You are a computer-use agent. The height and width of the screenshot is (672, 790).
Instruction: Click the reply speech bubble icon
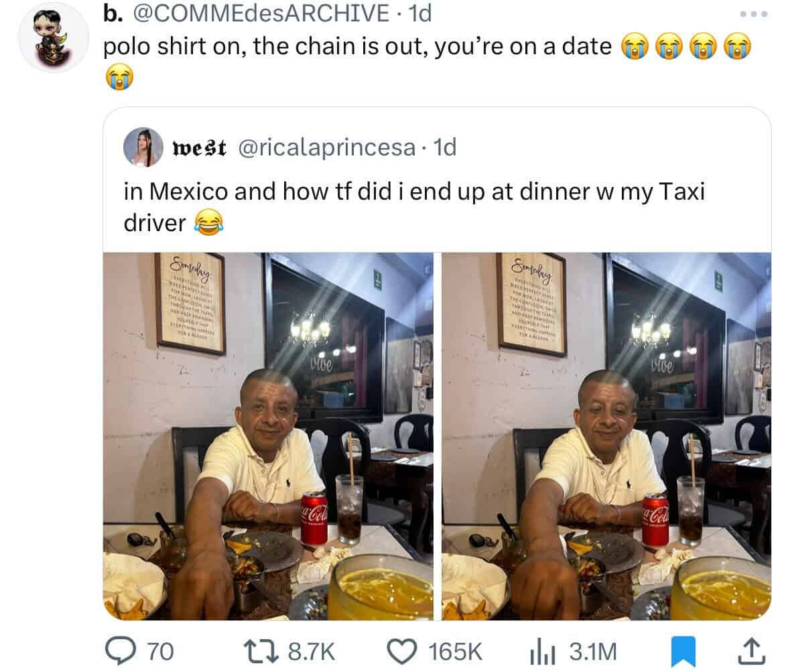tap(120, 651)
